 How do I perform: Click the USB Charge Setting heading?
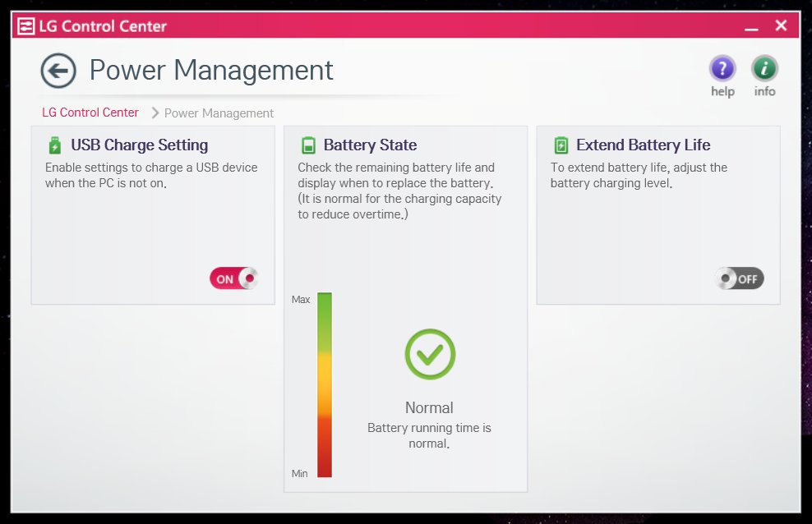[x=139, y=145]
